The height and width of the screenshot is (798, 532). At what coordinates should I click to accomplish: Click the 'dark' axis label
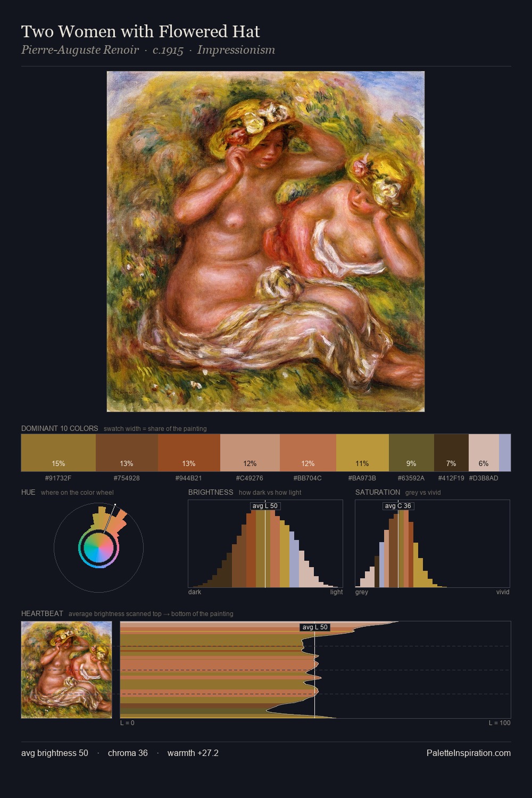click(195, 592)
